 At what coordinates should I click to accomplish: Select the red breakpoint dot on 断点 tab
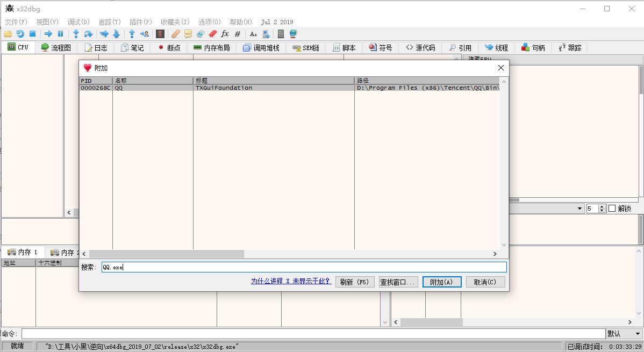(161, 47)
